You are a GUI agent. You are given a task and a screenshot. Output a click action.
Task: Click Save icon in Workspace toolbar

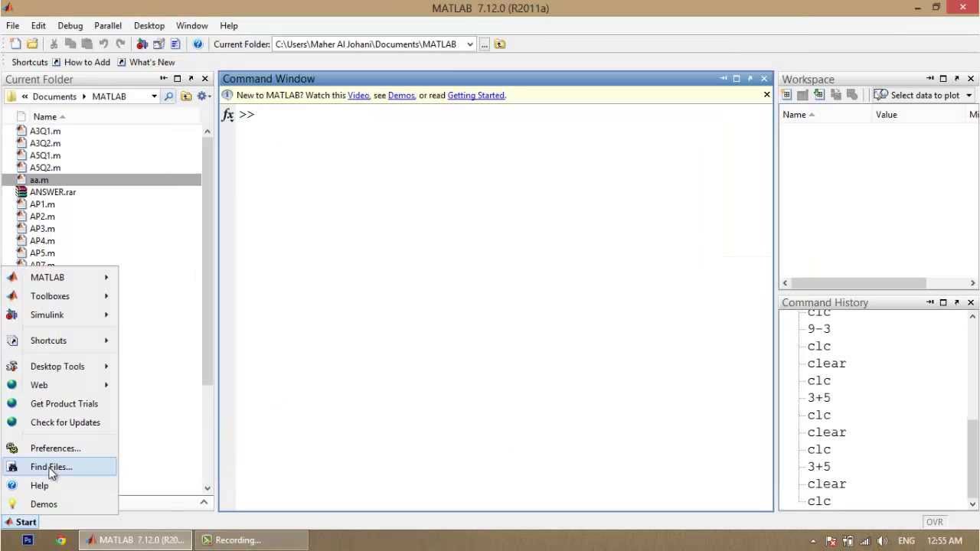[x=835, y=95]
